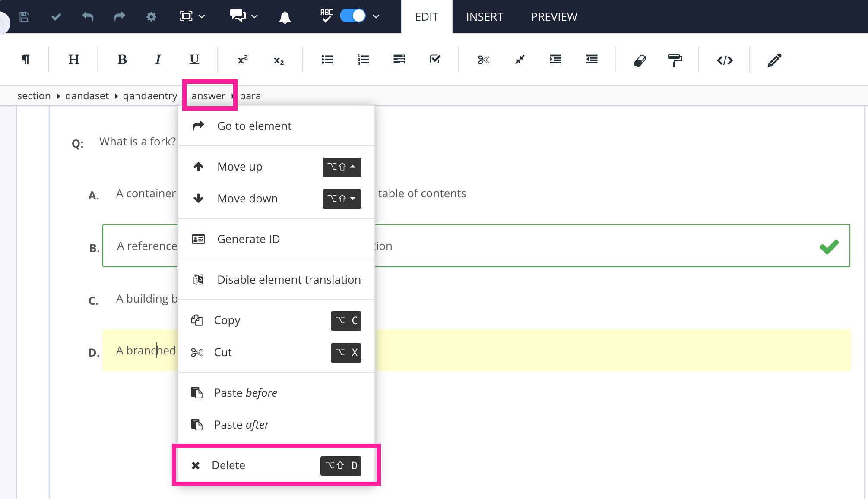The height and width of the screenshot is (499, 868).
Task: Open the spell check options dropdown
Action: 376,17
